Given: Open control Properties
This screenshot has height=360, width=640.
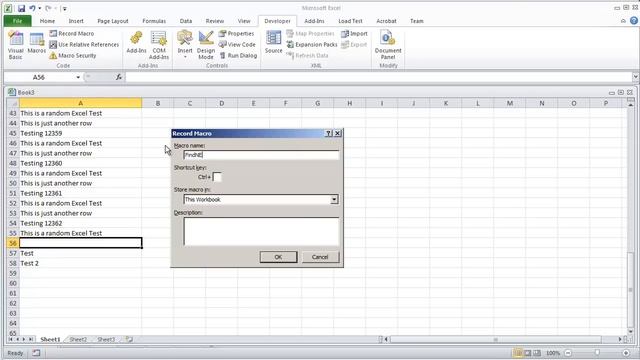Looking at the screenshot, I should click(x=237, y=33).
